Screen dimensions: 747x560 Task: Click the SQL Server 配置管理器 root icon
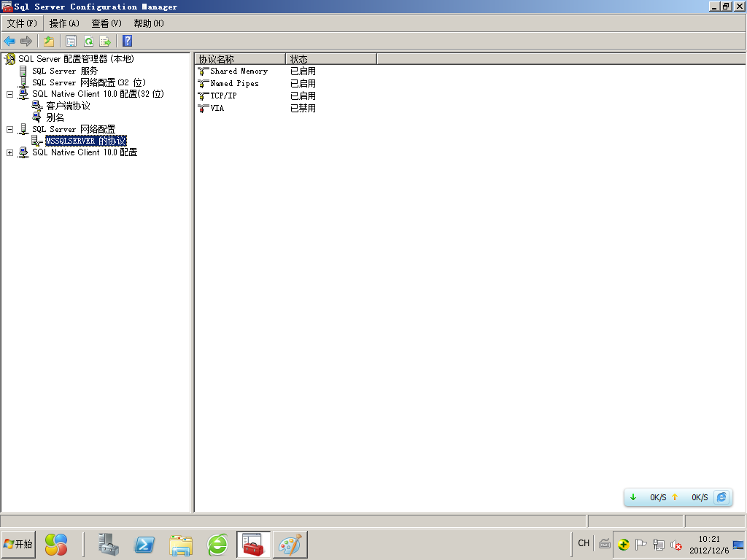click(x=9, y=59)
